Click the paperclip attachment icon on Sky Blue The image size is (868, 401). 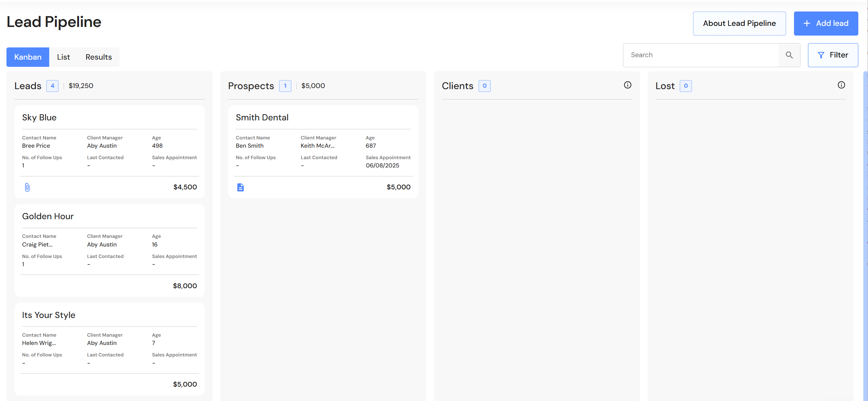pos(27,187)
